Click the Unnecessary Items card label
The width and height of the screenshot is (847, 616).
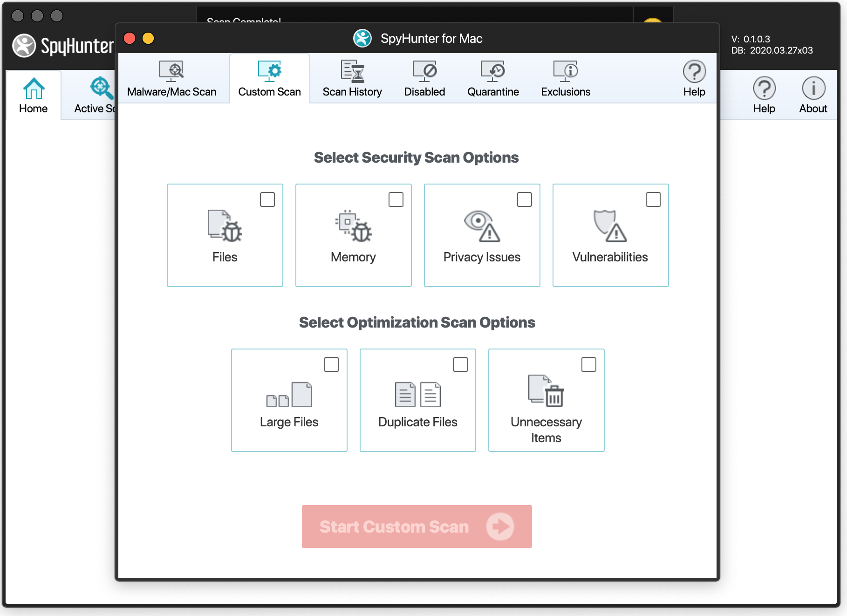[x=546, y=430]
